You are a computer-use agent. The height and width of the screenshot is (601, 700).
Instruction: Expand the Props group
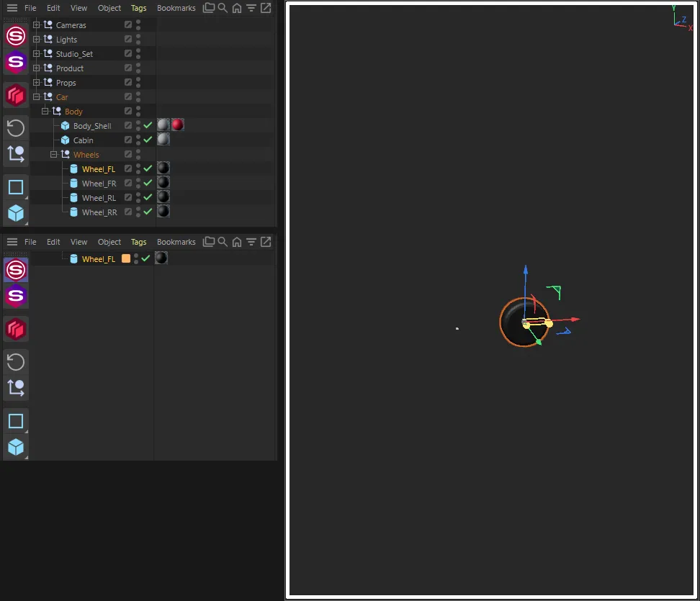click(37, 82)
